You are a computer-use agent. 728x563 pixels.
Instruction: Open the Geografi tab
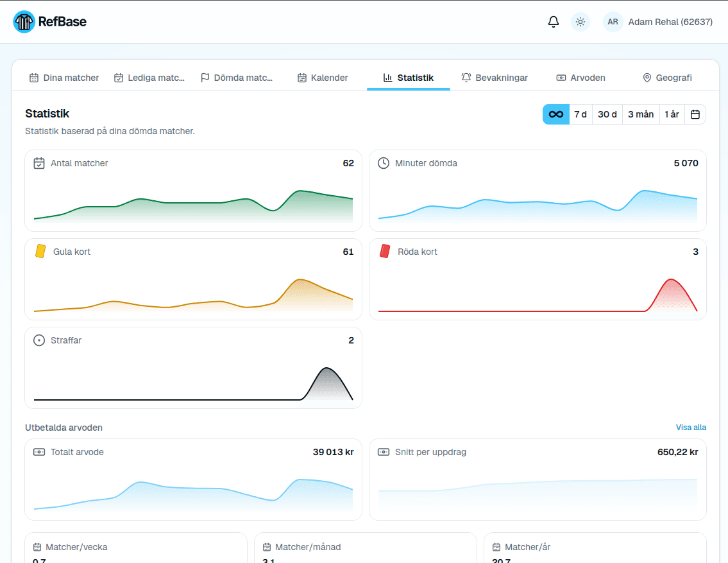pos(667,78)
